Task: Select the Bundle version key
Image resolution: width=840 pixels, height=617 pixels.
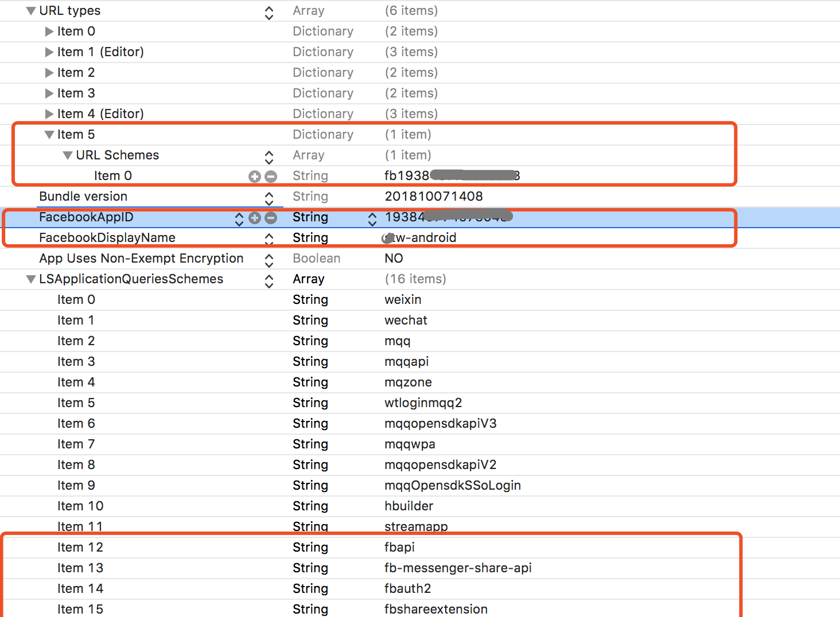Action: click(x=83, y=197)
